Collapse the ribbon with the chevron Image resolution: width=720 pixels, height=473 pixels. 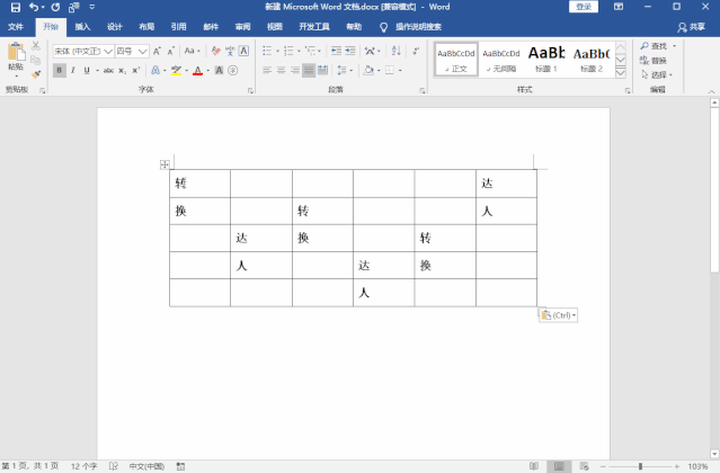pyautogui.click(x=711, y=91)
